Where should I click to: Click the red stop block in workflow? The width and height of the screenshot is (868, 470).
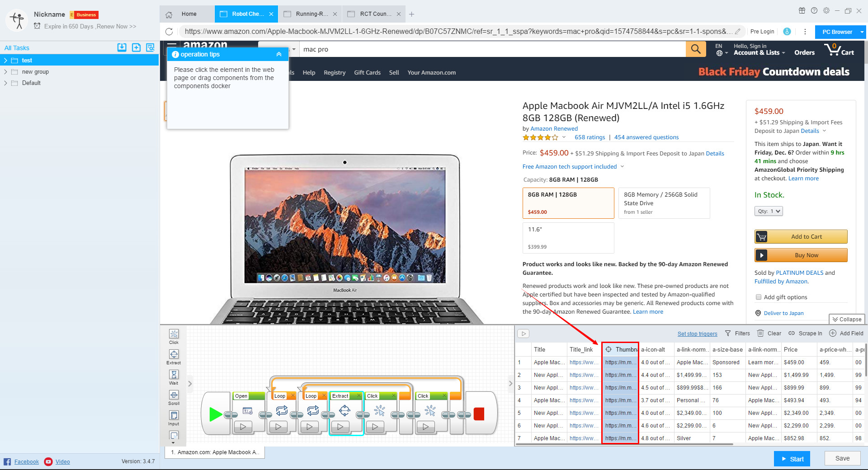coord(479,414)
